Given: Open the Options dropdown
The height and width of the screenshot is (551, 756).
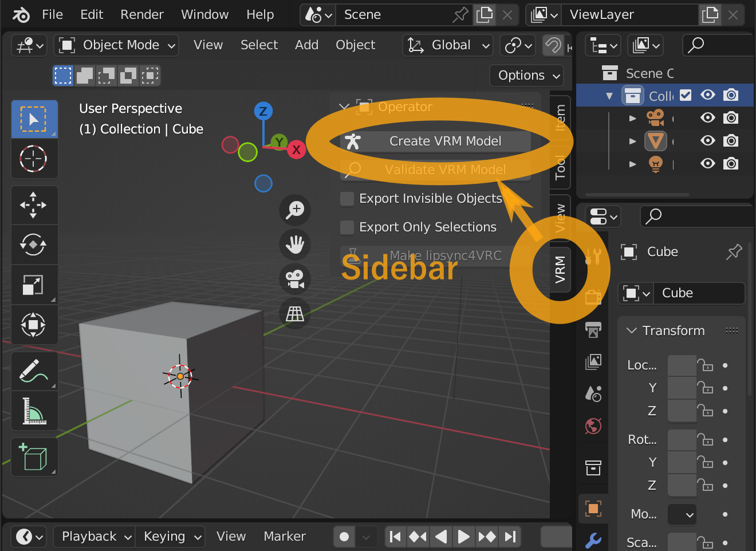Looking at the screenshot, I should tap(527, 76).
